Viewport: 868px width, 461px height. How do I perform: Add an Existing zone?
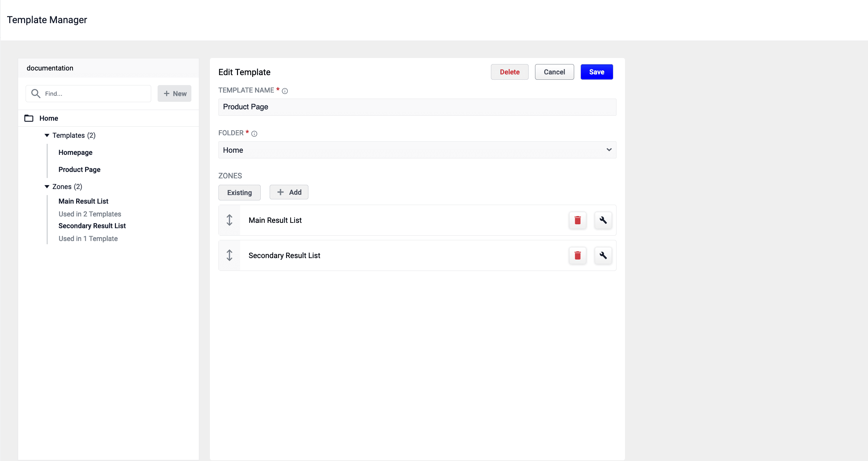pyautogui.click(x=239, y=193)
